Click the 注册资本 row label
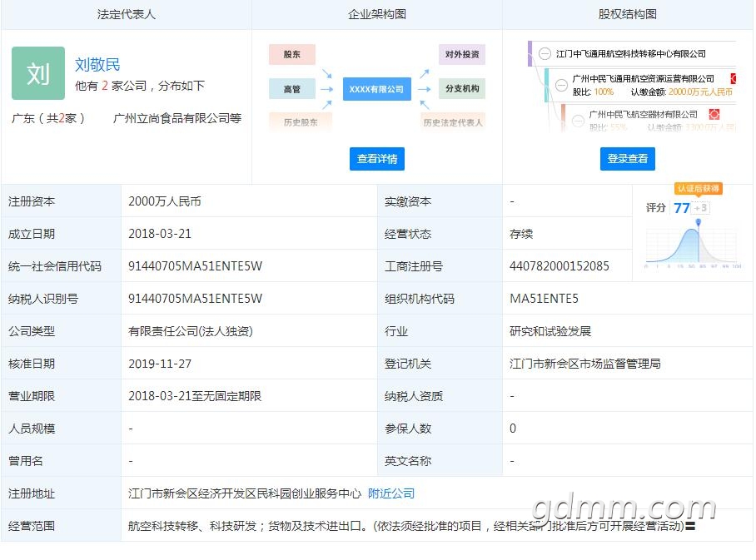The width and height of the screenshot is (756, 560). [32, 201]
